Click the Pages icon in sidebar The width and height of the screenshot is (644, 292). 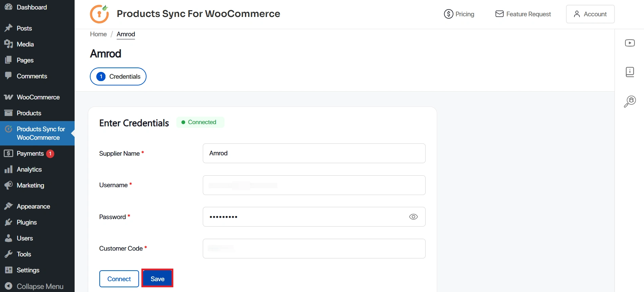click(8, 60)
